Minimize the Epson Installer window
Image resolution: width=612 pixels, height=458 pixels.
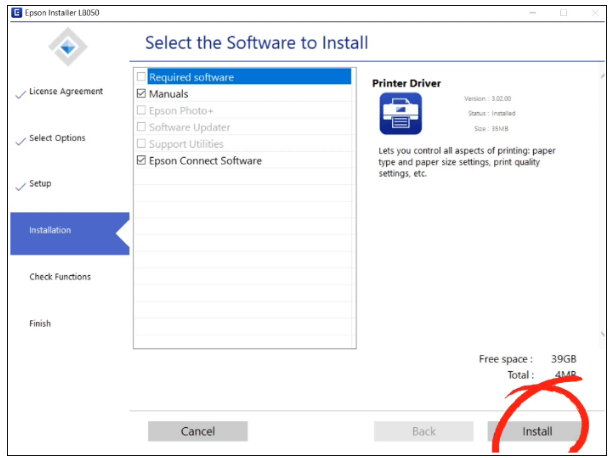point(533,12)
